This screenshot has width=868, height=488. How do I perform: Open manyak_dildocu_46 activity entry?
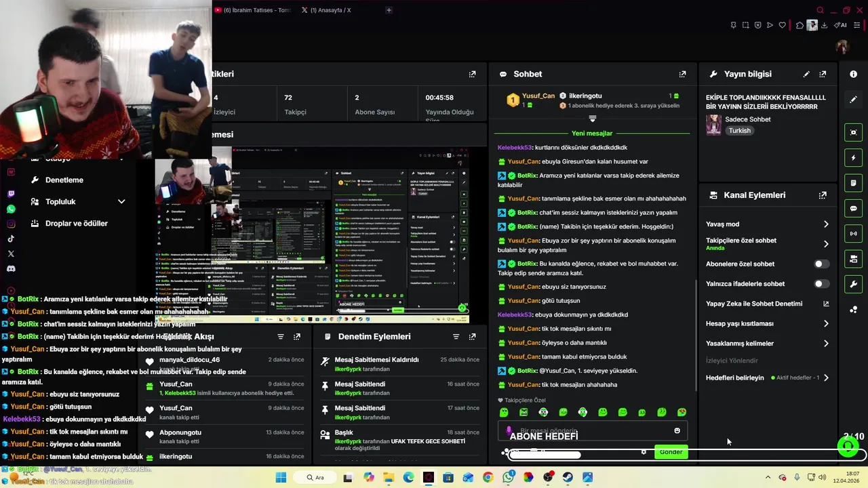[224, 365]
